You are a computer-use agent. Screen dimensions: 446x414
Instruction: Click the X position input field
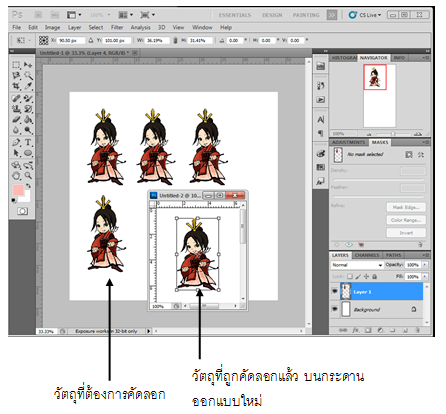[70, 40]
